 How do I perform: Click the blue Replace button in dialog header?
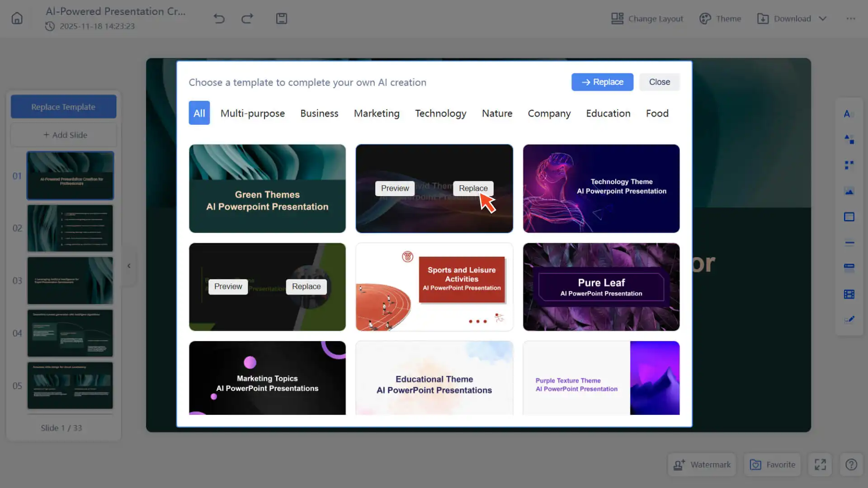(x=602, y=82)
